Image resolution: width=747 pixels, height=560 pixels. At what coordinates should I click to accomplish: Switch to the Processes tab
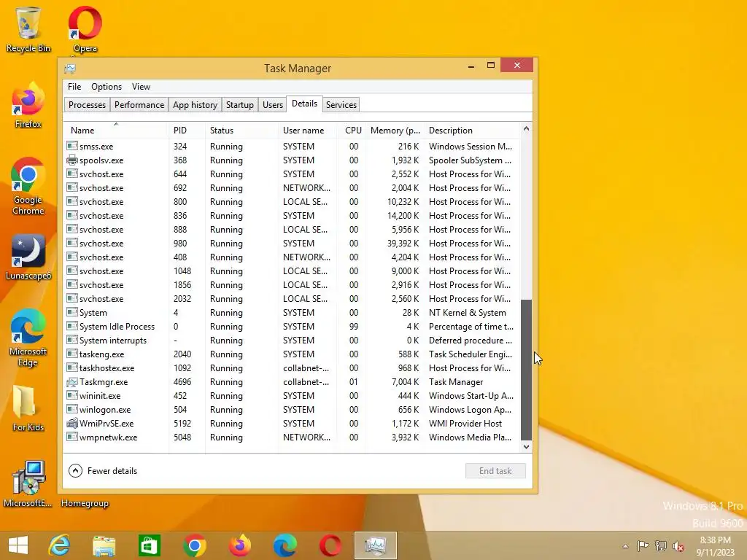(88, 105)
